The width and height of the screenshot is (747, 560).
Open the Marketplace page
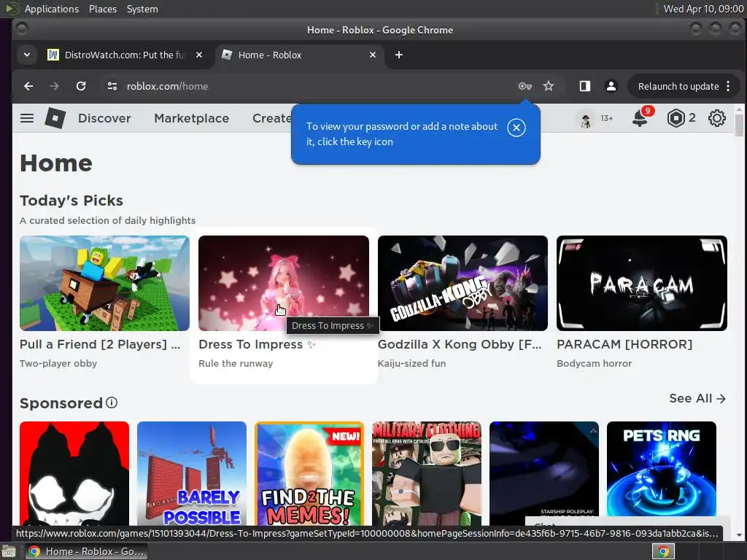click(192, 118)
